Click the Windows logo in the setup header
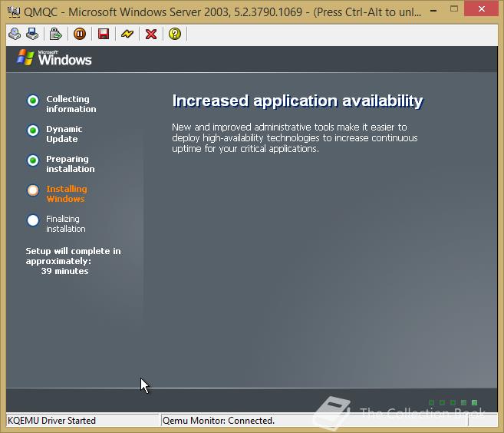The width and height of the screenshot is (504, 433). pyautogui.click(x=54, y=58)
